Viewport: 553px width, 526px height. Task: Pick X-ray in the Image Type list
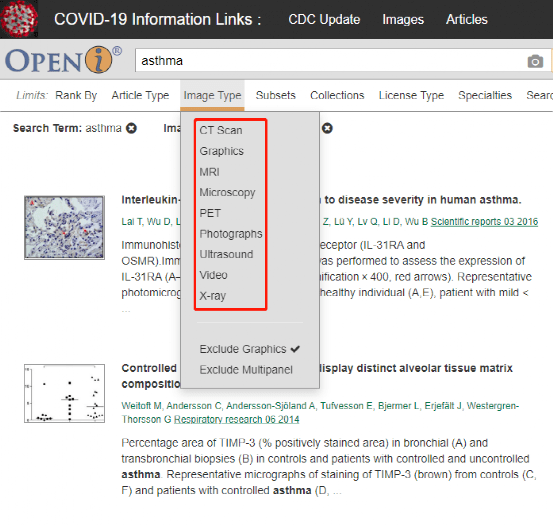point(212,296)
